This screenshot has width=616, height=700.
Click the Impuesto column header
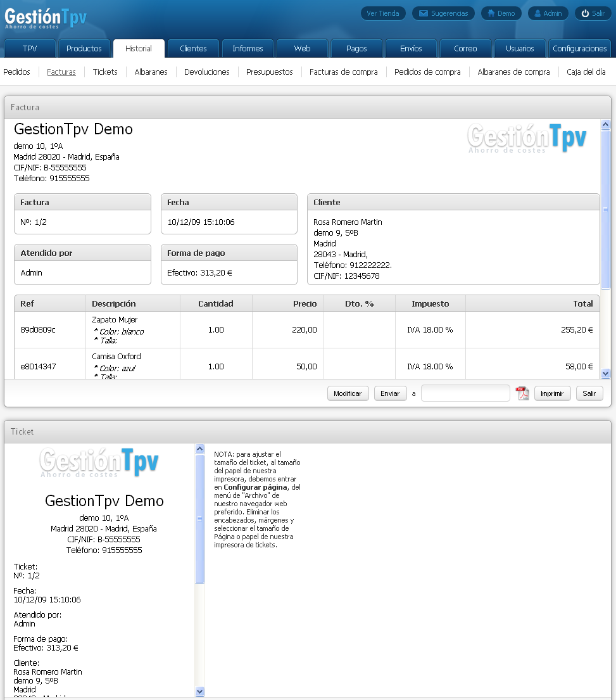(x=431, y=303)
